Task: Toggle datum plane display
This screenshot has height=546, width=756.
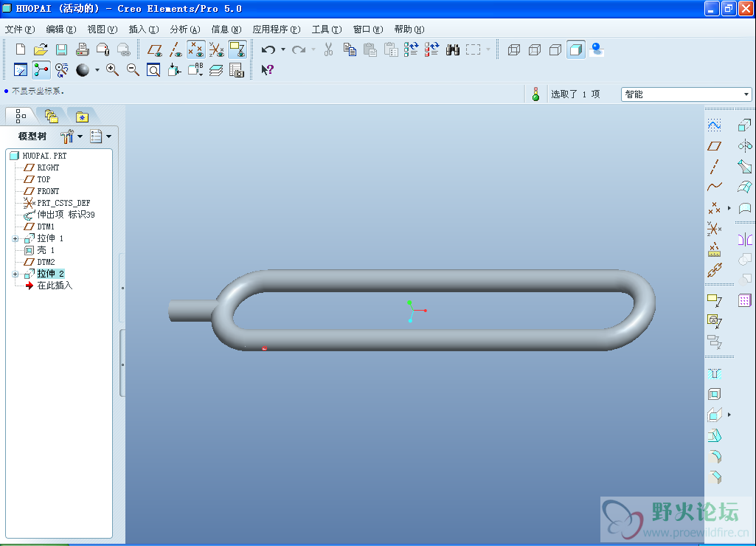Action: tap(154, 49)
